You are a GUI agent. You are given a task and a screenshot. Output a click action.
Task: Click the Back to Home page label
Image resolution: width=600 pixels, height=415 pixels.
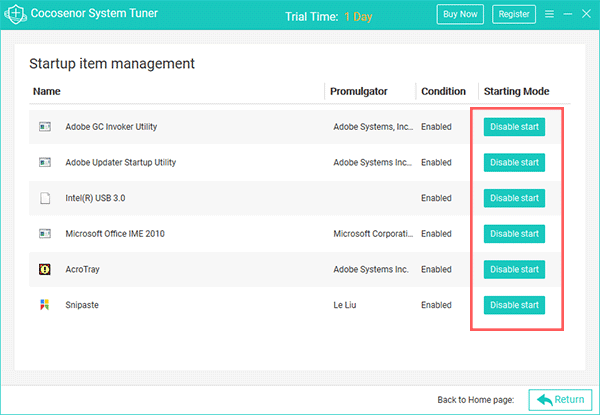[476, 400]
